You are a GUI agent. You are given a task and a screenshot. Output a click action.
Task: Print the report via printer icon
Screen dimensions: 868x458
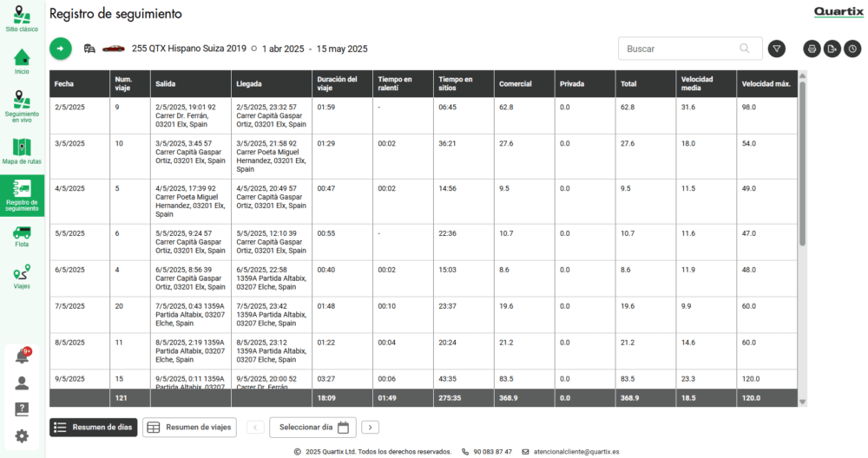tap(812, 49)
